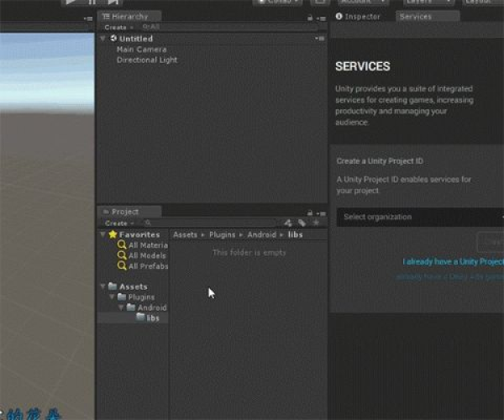
Task: Select the Untitled scene row
Action: click(213, 39)
